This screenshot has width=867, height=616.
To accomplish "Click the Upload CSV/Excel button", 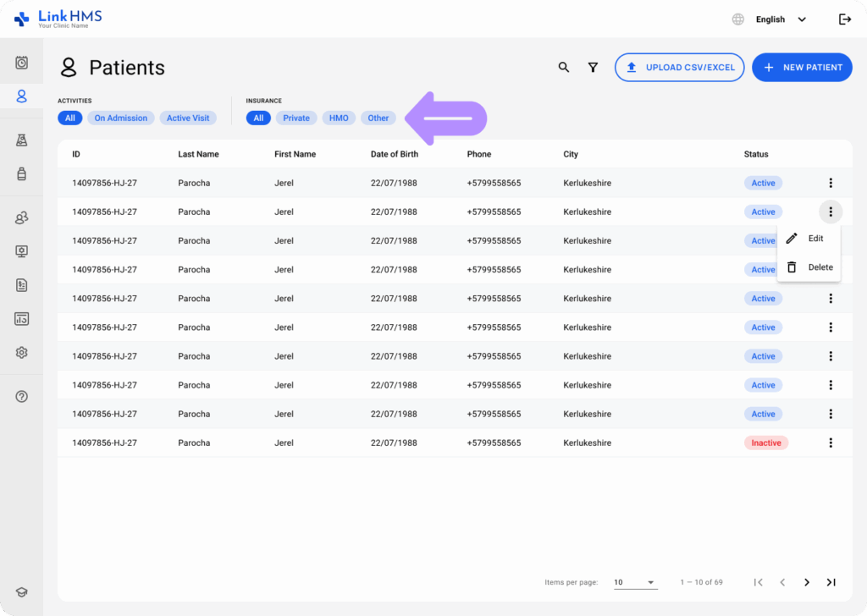I will [679, 68].
